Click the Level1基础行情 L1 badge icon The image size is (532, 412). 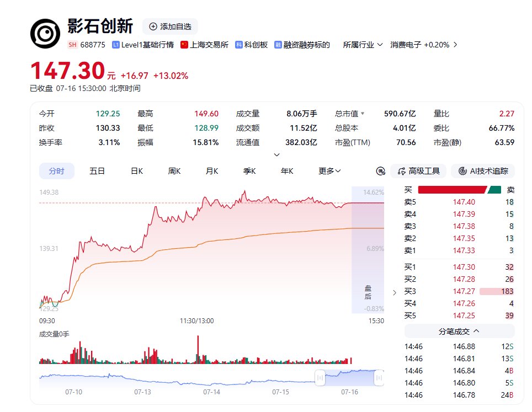tap(116, 45)
